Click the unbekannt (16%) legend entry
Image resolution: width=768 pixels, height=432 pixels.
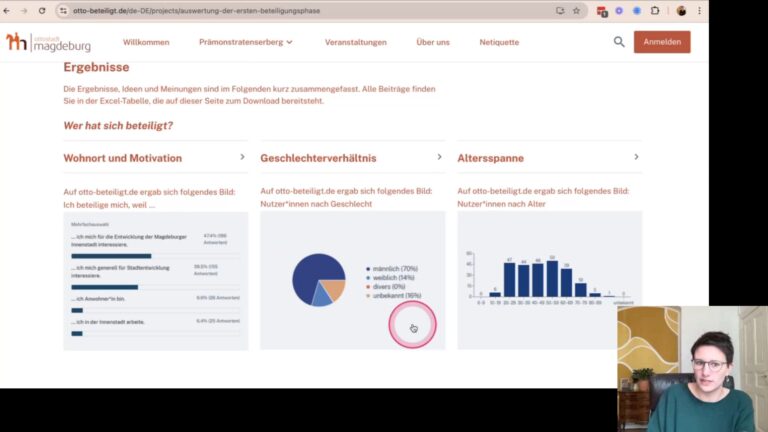pyautogui.click(x=394, y=296)
